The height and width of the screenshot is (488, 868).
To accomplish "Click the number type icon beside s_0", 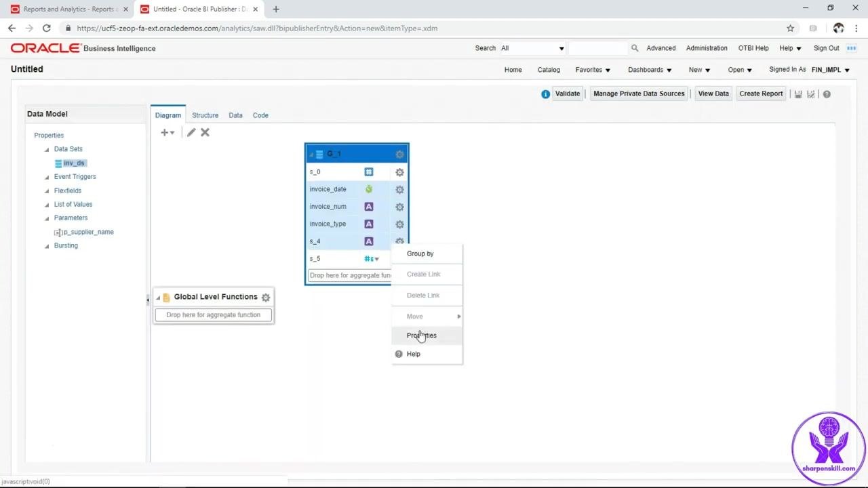I will [369, 172].
